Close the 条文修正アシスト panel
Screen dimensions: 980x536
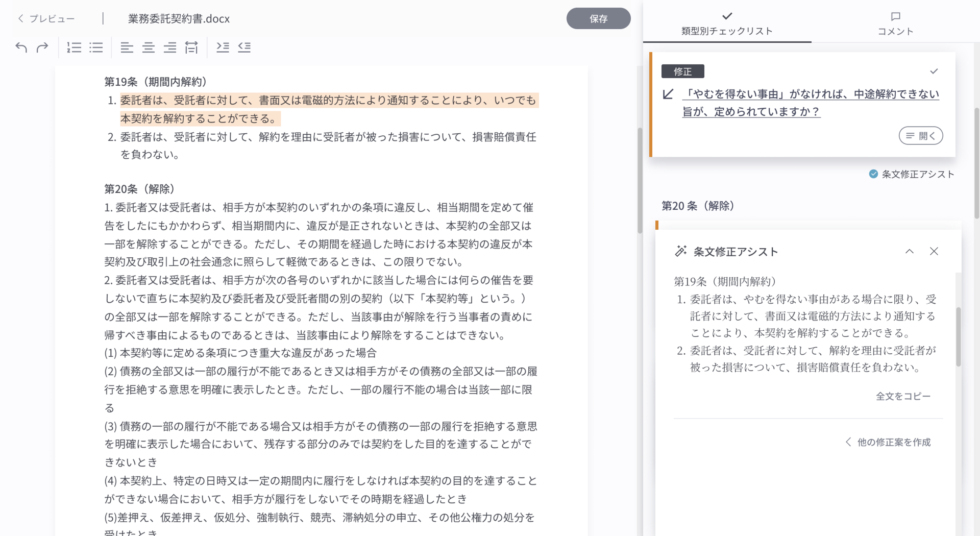click(x=934, y=251)
